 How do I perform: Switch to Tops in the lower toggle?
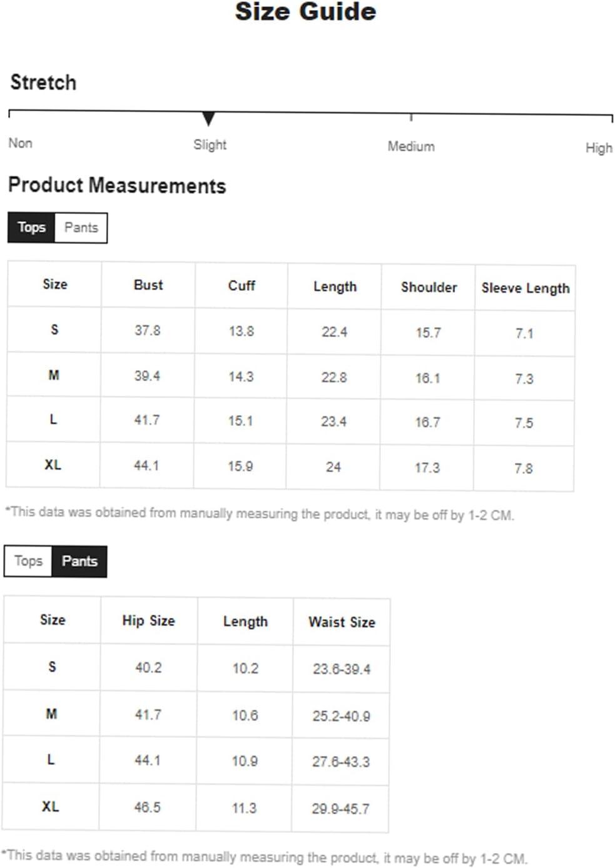pos(28,561)
